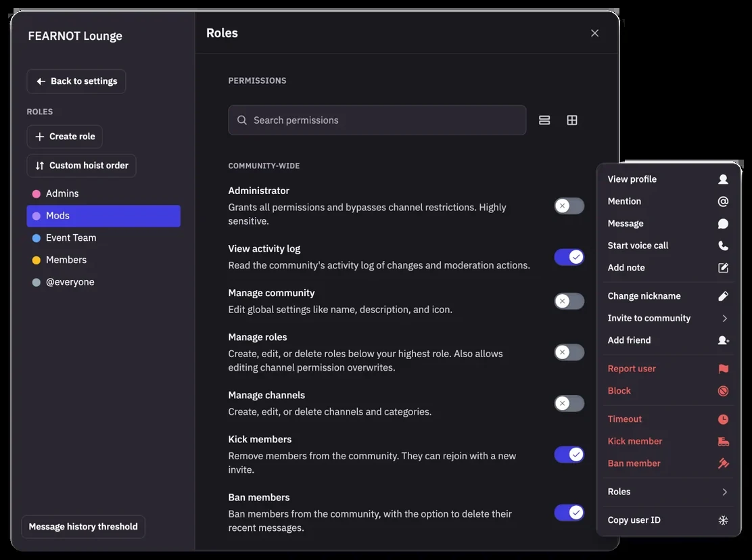Turn on the Manage community toggle
The width and height of the screenshot is (752, 560).
pos(569,301)
